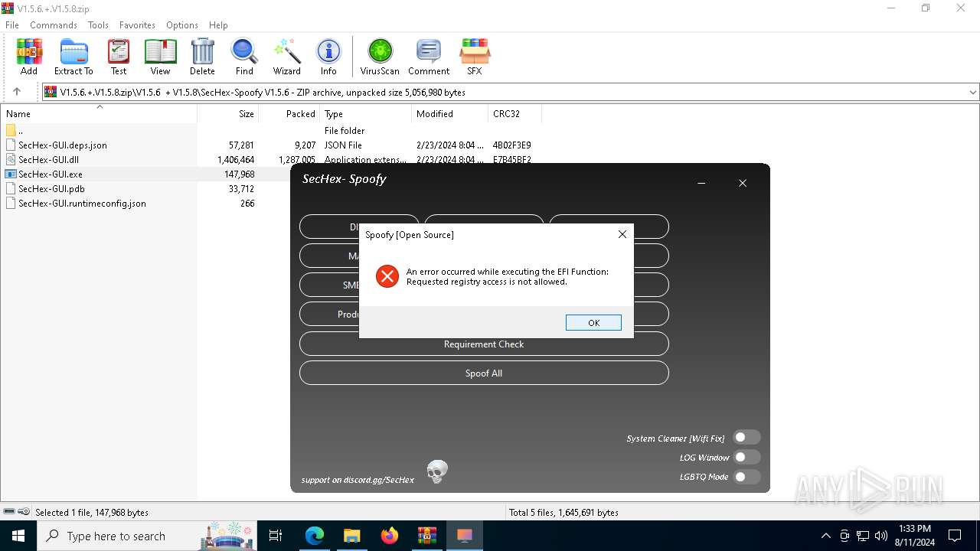This screenshot has height=551, width=980.
Task: Click the Spoof All button
Action: (x=484, y=373)
